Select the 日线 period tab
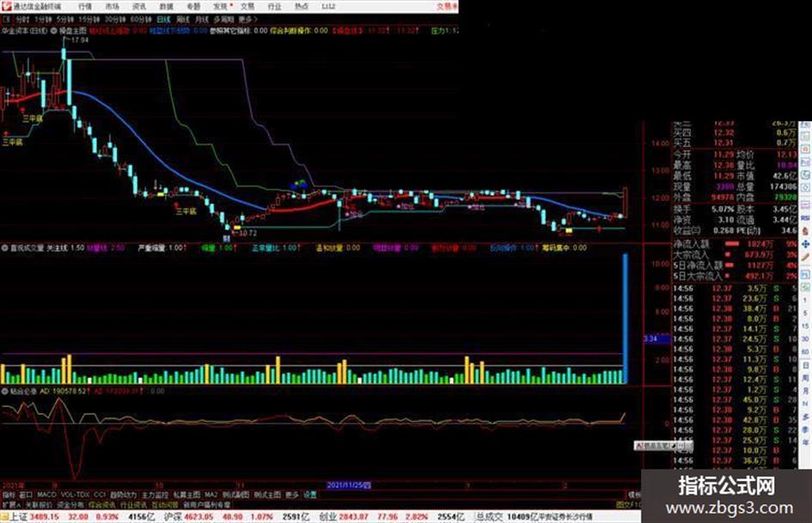Screen dimensions: 812x523 [163, 20]
